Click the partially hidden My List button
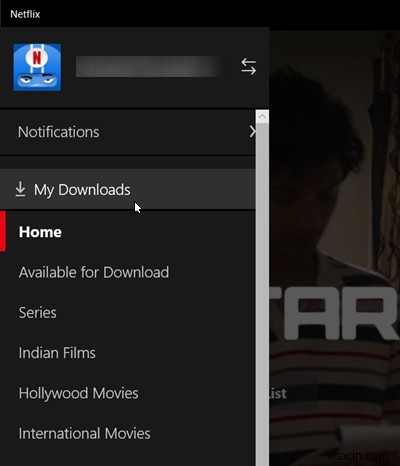This screenshot has width=400, height=466. (x=294, y=393)
